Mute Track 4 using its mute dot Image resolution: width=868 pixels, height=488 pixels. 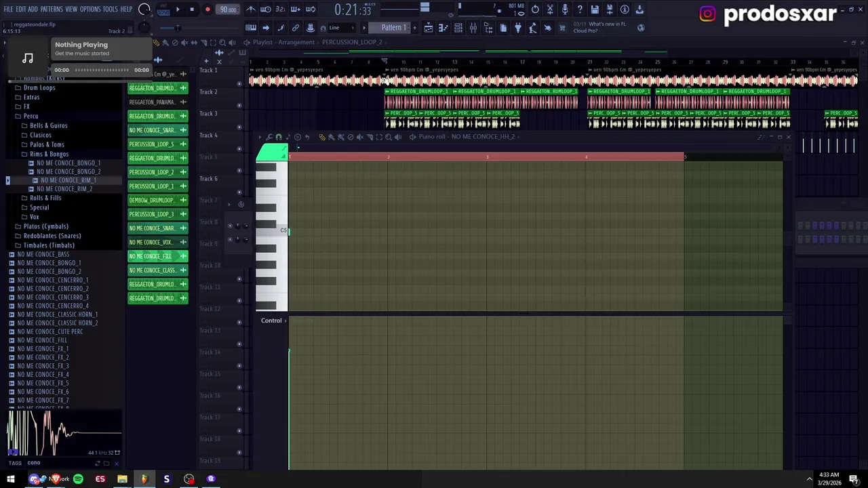(239, 148)
